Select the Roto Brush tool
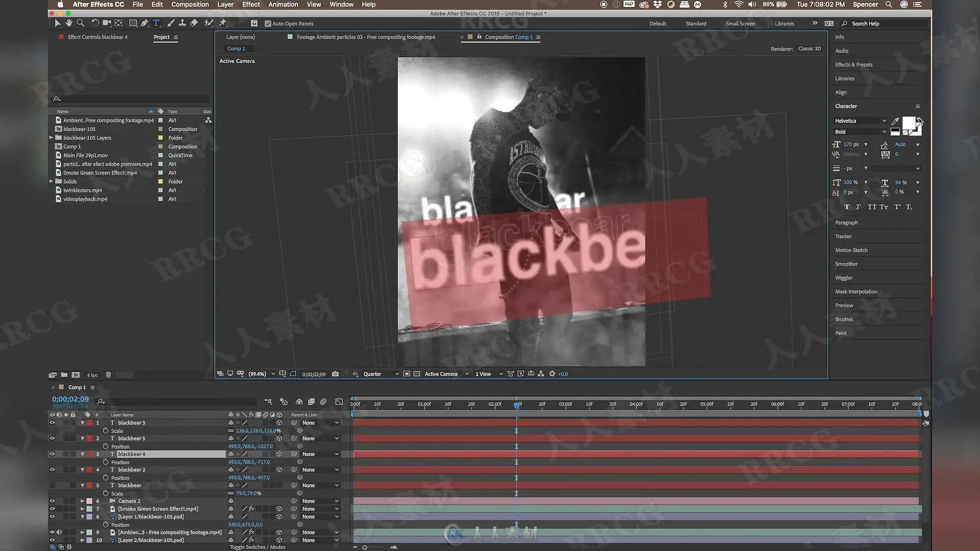Viewport: 980px width, 551px height. click(208, 23)
